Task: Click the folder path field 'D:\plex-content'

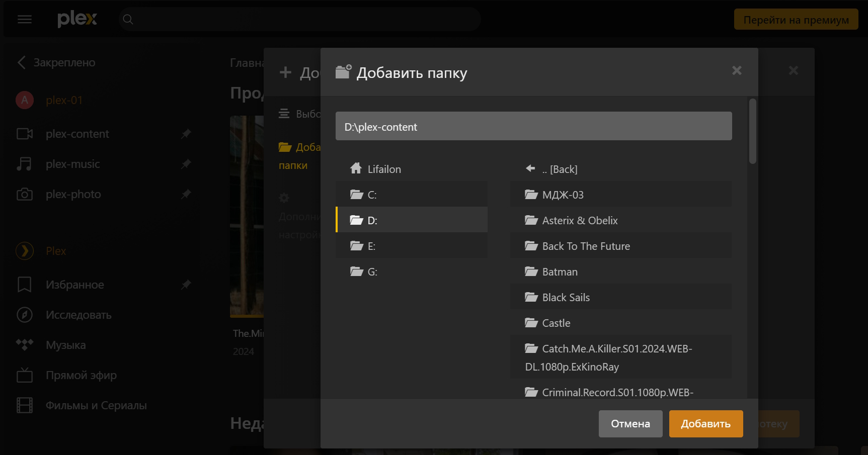Action: pos(534,126)
